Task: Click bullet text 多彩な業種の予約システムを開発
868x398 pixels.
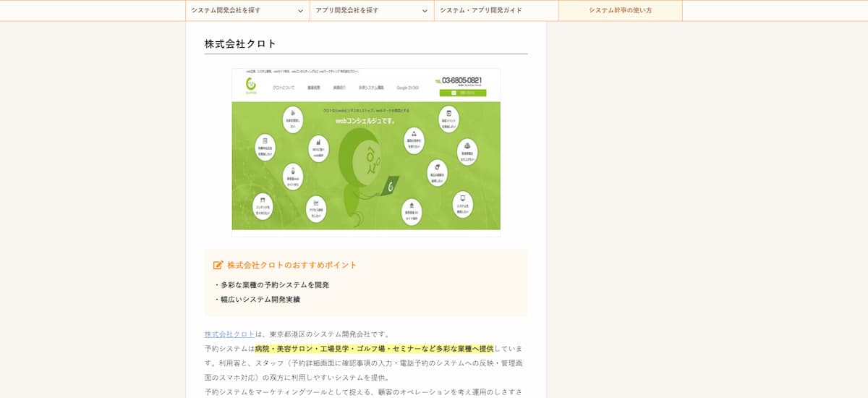Action: 275,285
